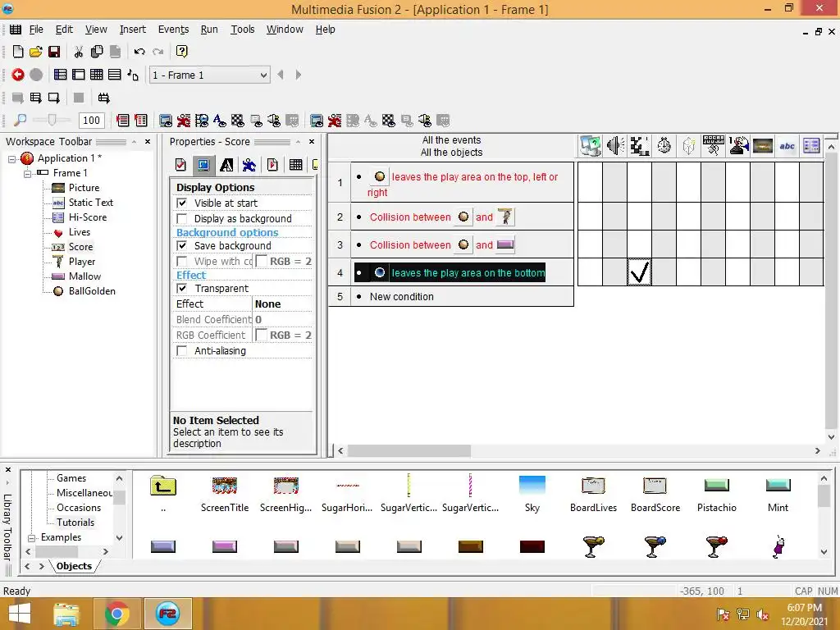
Task: Toggle Visible at start checkbox
Action: point(182,203)
